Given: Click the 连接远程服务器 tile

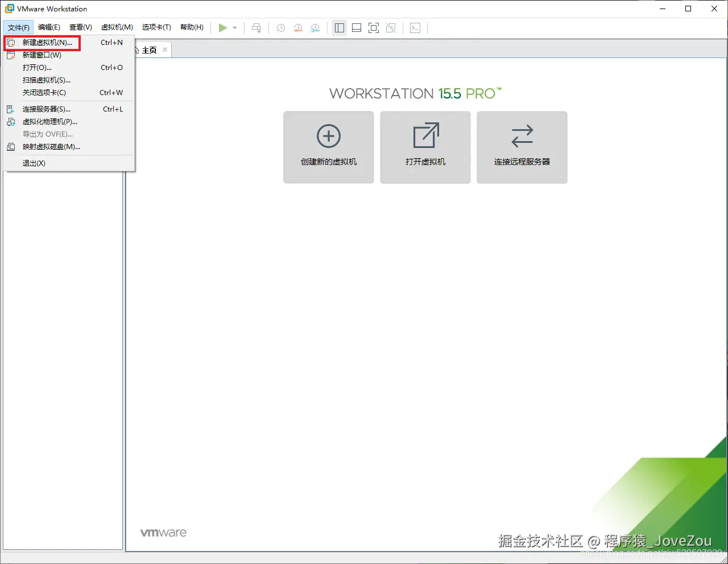Looking at the screenshot, I should click(522, 147).
